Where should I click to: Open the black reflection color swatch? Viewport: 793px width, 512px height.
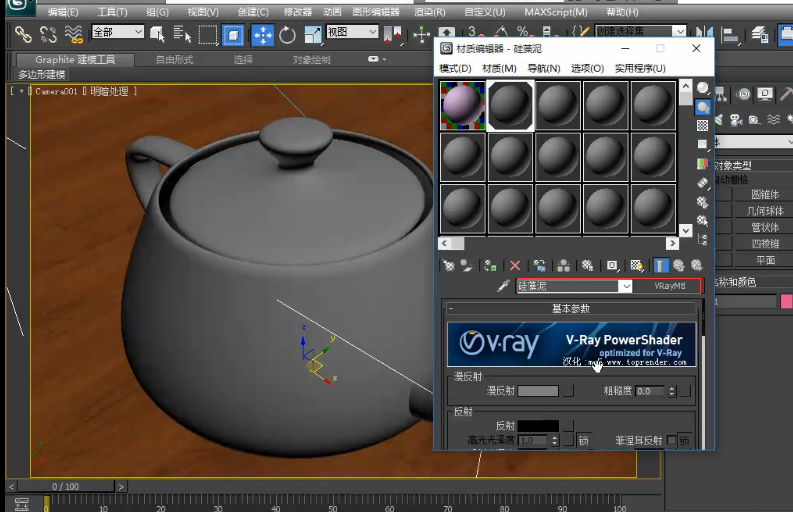pyautogui.click(x=538, y=425)
